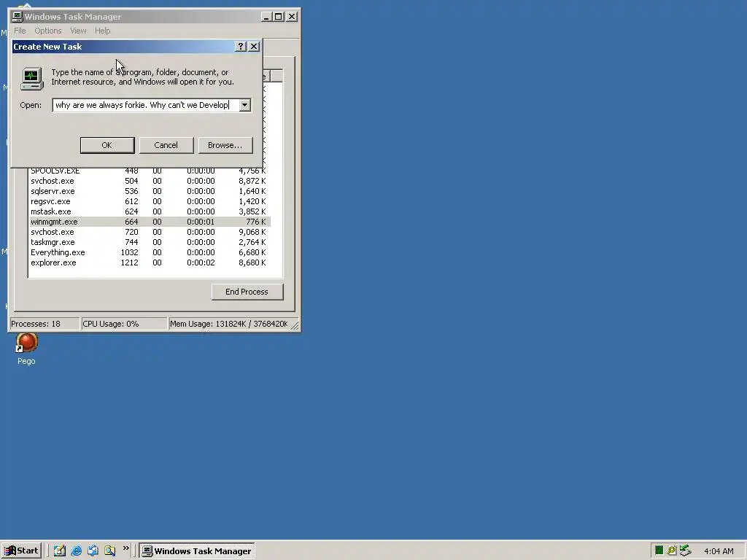Click the 0:00:02 CPU time cell

pyautogui.click(x=201, y=262)
